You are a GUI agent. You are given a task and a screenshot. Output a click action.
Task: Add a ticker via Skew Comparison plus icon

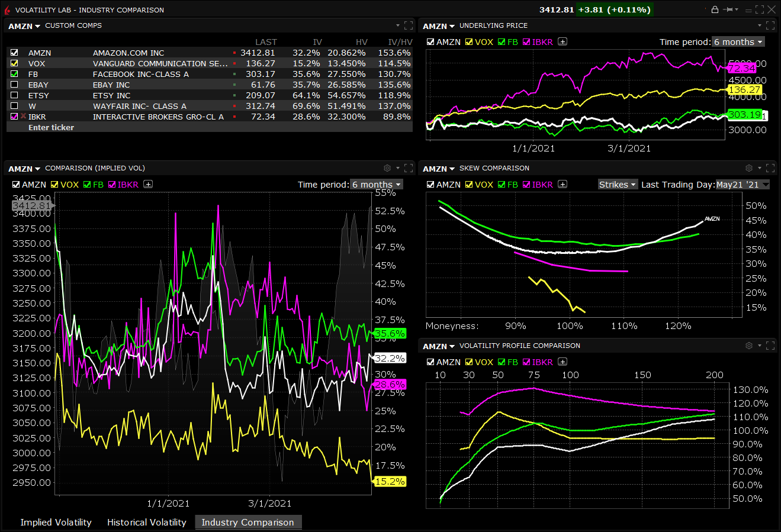tap(563, 185)
